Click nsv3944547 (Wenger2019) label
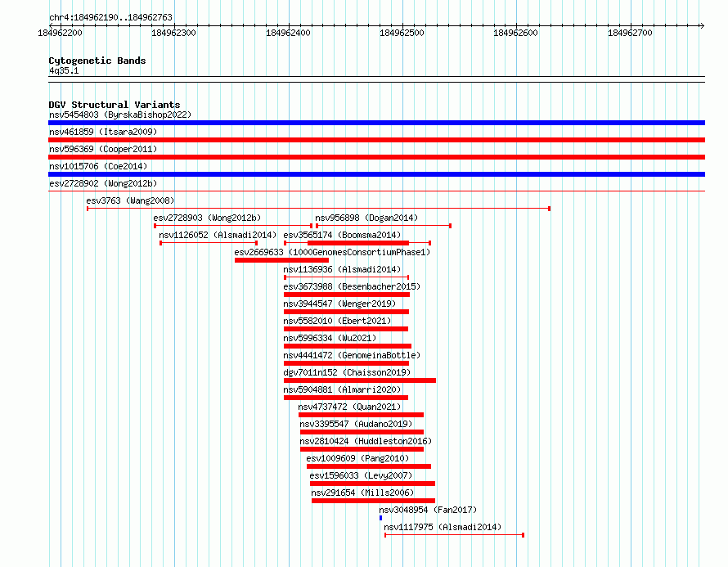This screenshot has width=728, height=567. tap(339, 304)
